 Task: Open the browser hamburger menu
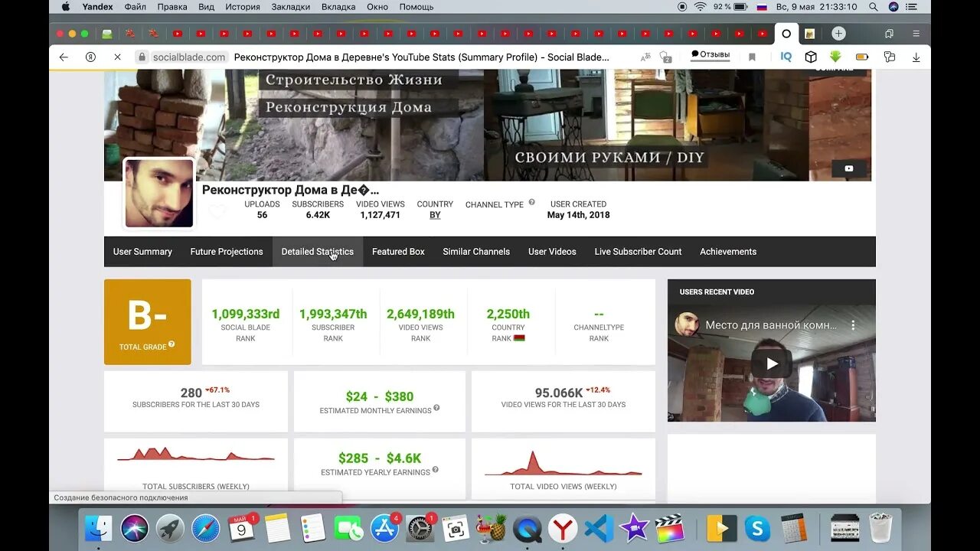[916, 34]
